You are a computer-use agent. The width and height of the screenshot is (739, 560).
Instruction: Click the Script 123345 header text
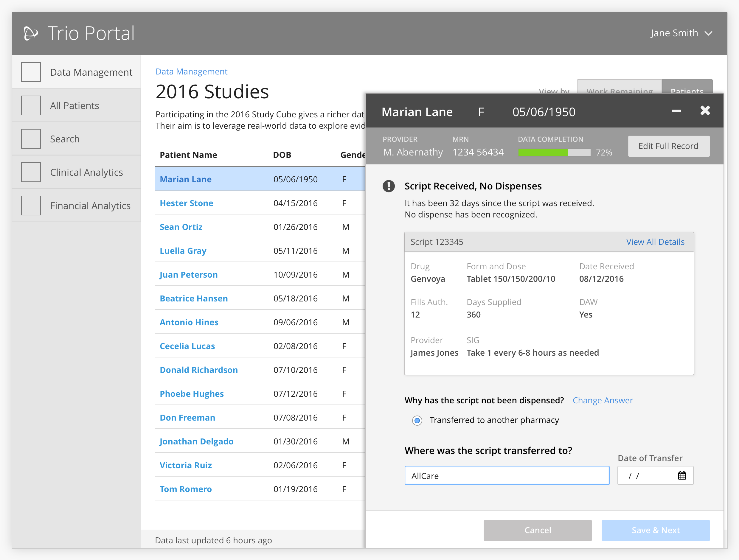(437, 242)
